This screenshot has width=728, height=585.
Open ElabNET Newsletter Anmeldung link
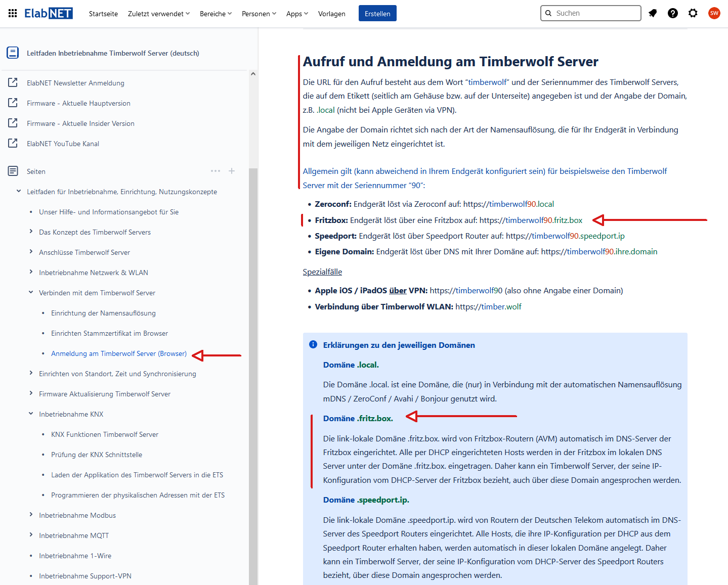[75, 83]
